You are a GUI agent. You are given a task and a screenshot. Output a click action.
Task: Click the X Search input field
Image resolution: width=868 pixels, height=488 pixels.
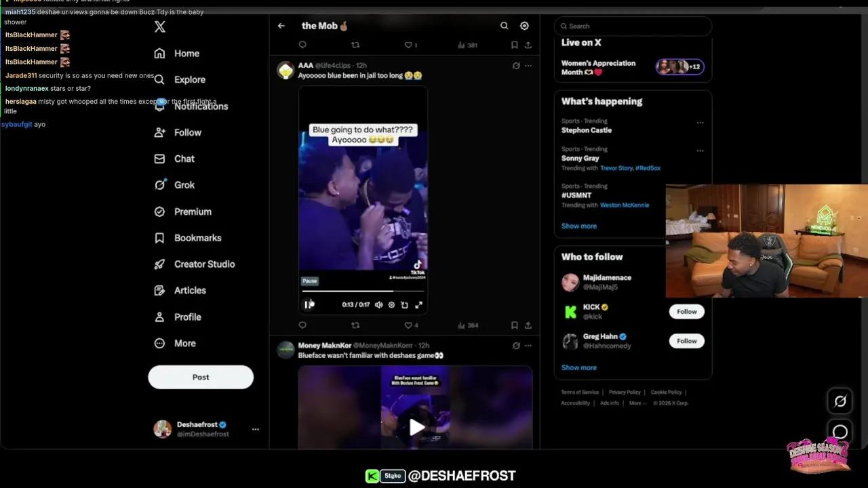pyautogui.click(x=633, y=26)
